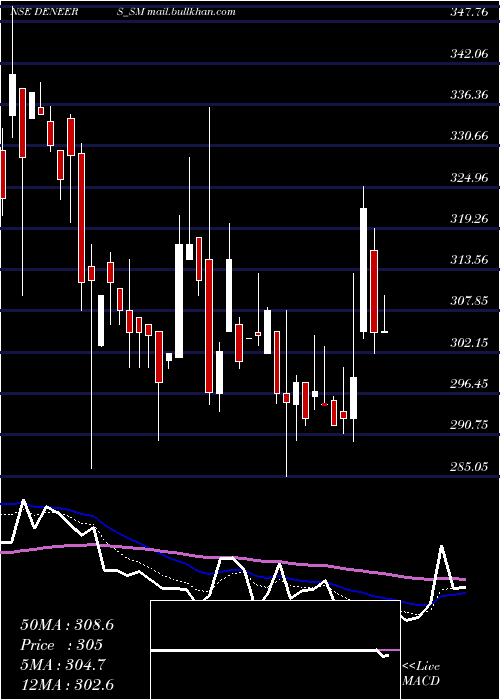The height and width of the screenshot is (700, 500).
Task: Click the 313.56 price axis label
Action: coord(469,260)
